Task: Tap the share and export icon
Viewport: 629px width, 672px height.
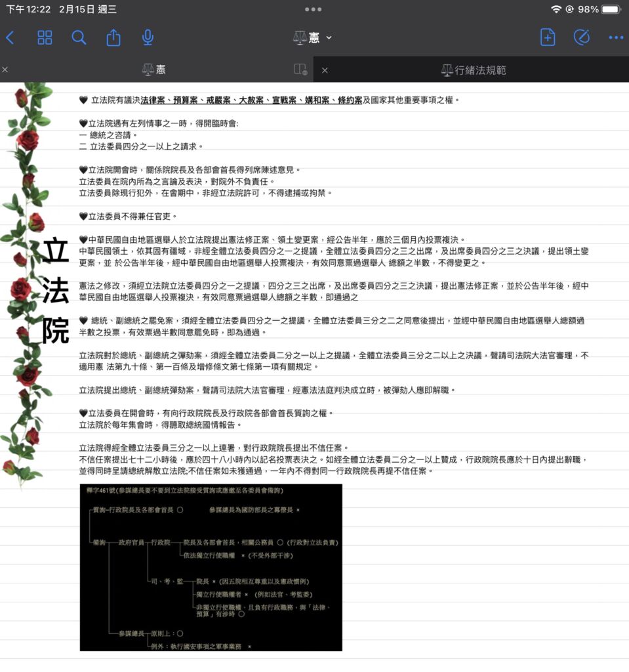Action: (113, 37)
